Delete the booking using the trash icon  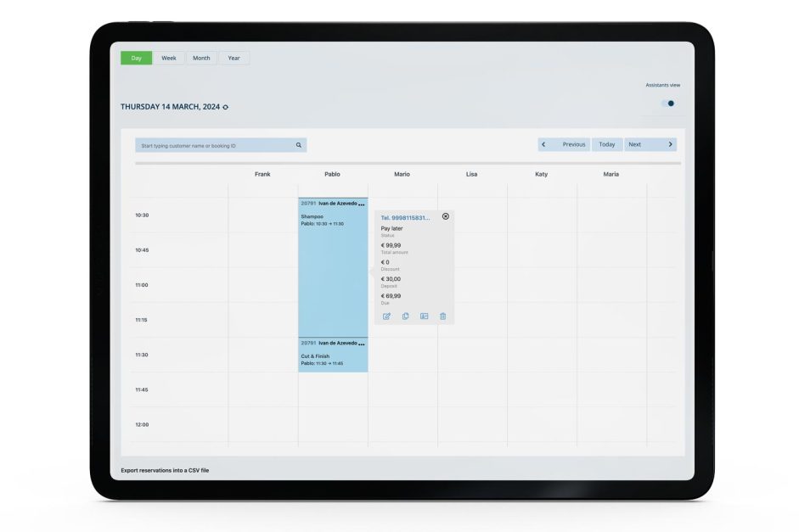442,316
